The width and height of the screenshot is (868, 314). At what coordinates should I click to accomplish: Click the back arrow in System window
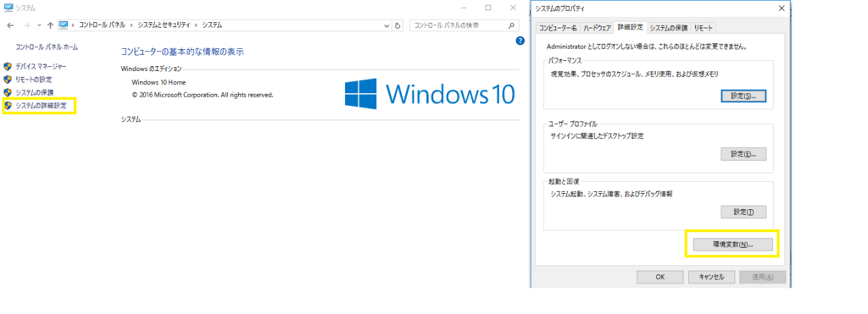[10, 25]
